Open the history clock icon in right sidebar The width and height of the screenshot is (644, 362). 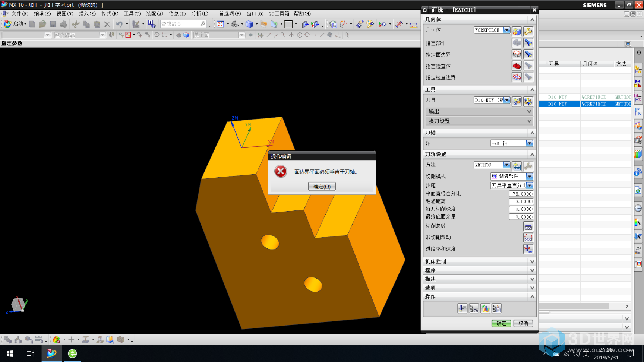tap(638, 208)
